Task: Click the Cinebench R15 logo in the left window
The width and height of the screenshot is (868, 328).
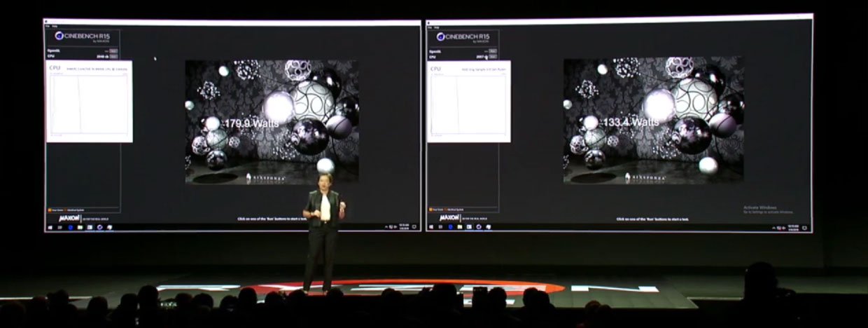Action: click(x=82, y=36)
